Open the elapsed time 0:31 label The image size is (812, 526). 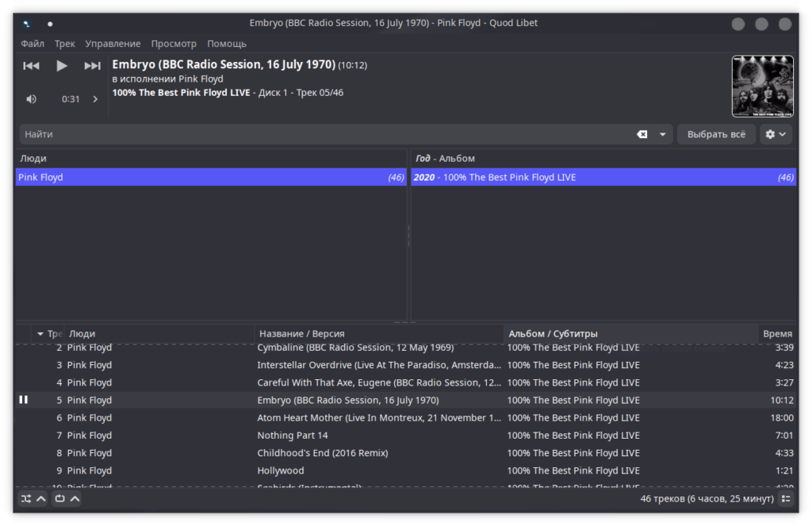pyautogui.click(x=71, y=99)
